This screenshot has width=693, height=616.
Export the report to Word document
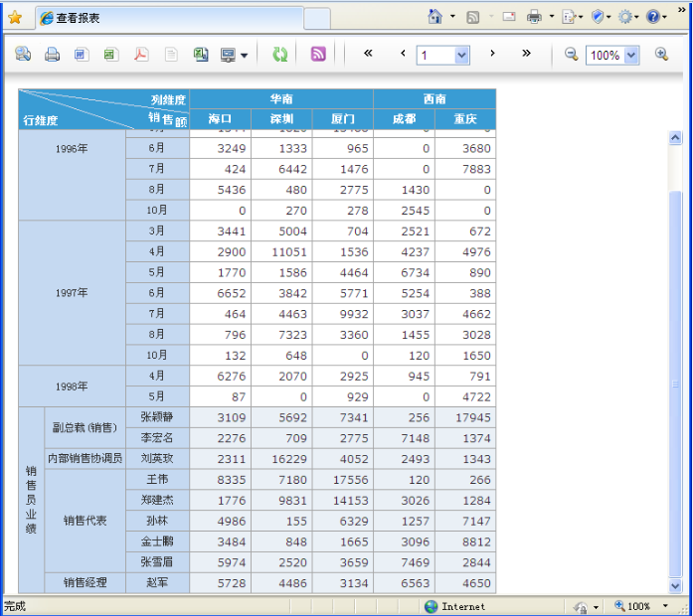pos(81,55)
